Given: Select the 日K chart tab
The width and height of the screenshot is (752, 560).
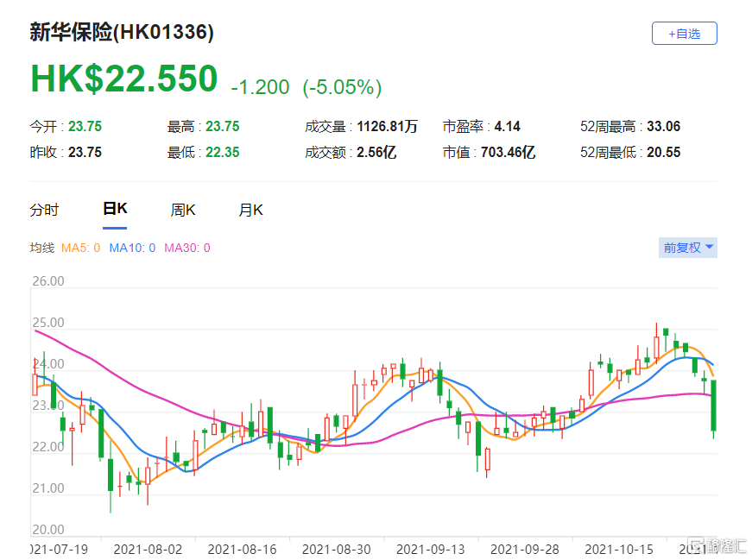Looking at the screenshot, I should tap(115, 209).
